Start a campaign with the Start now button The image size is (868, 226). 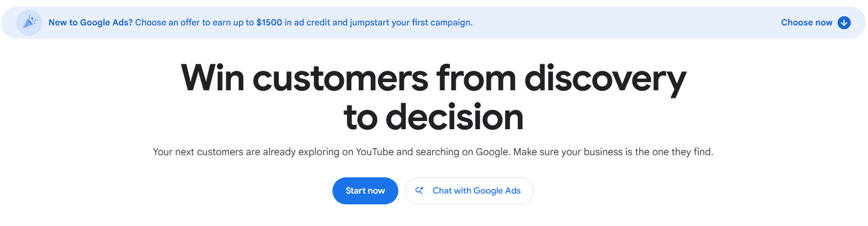click(x=365, y=191)
